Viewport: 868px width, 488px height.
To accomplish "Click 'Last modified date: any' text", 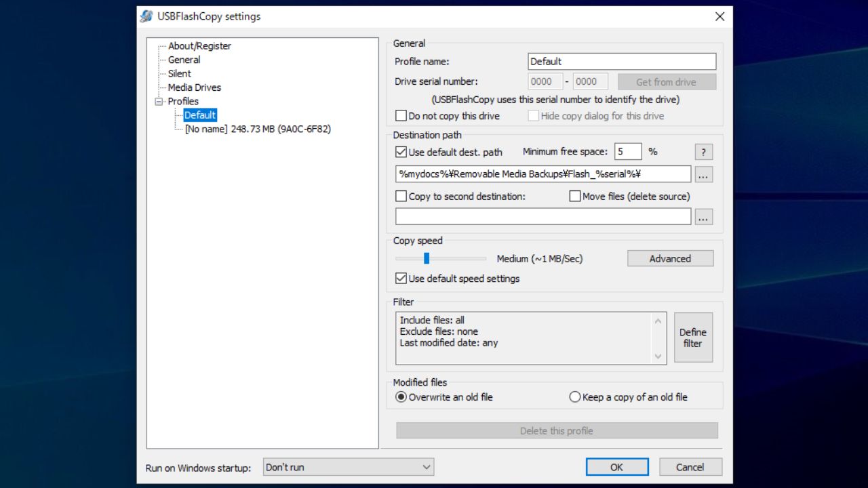I will (449, 343).
